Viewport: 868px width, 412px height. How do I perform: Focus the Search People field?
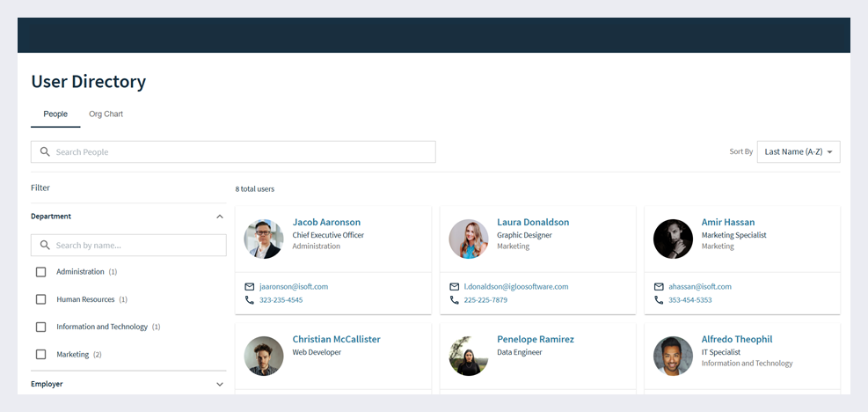[x=233, y=151]
